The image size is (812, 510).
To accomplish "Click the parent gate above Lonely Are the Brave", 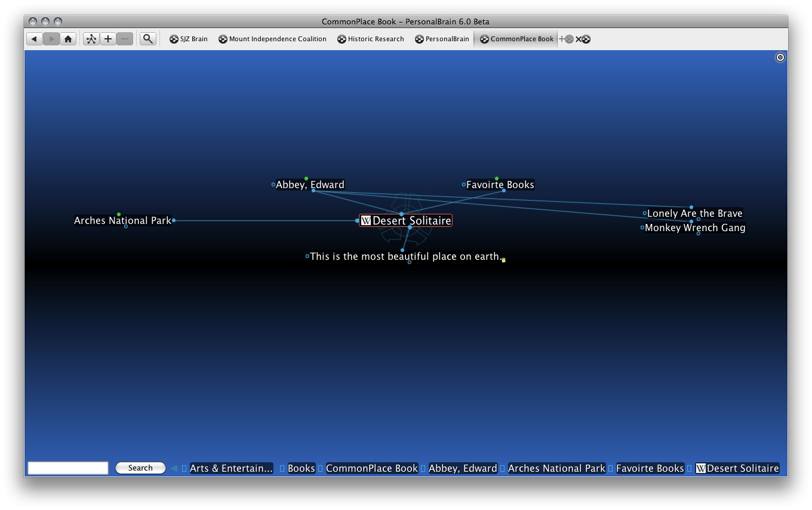I will click(x=691, y=207).
